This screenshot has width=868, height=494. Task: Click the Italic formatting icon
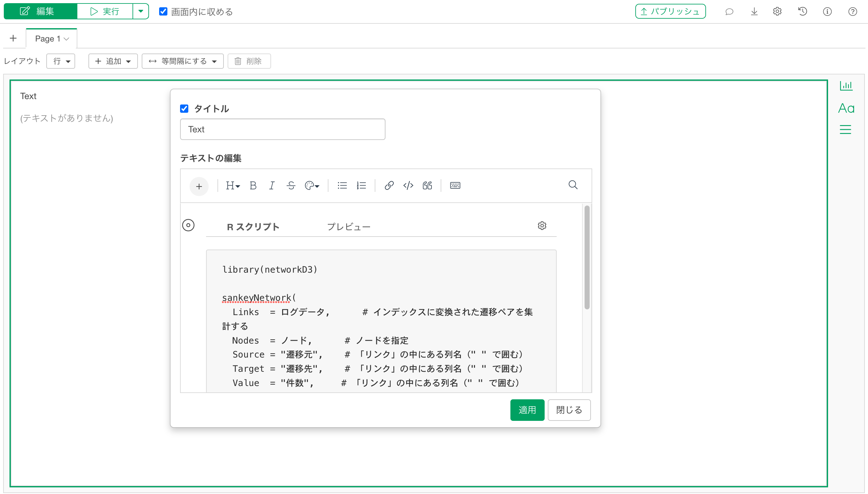[272, 186]
